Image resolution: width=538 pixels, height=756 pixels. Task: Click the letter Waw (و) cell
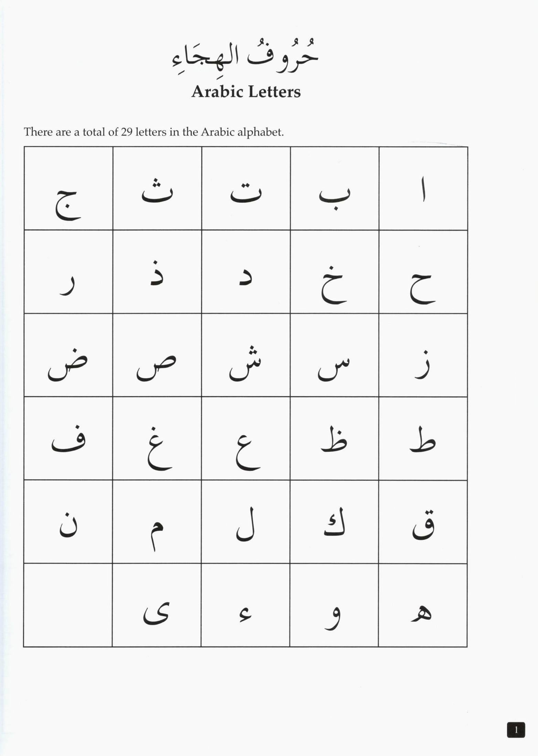click(x=335, y=605)
